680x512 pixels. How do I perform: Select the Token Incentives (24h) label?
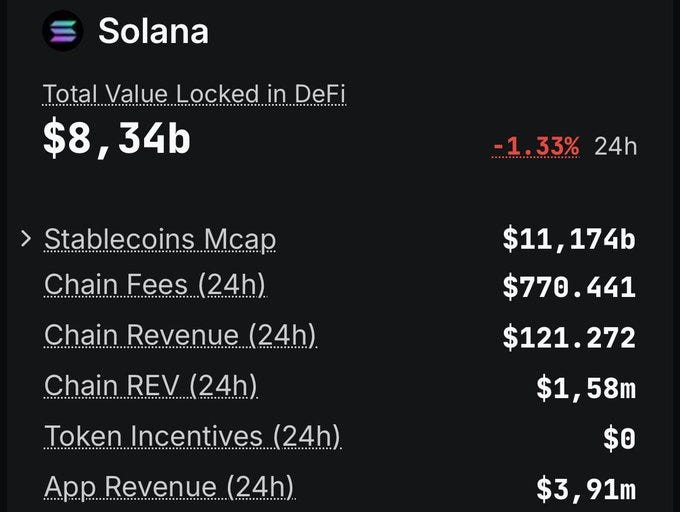[x=192, y=436]
